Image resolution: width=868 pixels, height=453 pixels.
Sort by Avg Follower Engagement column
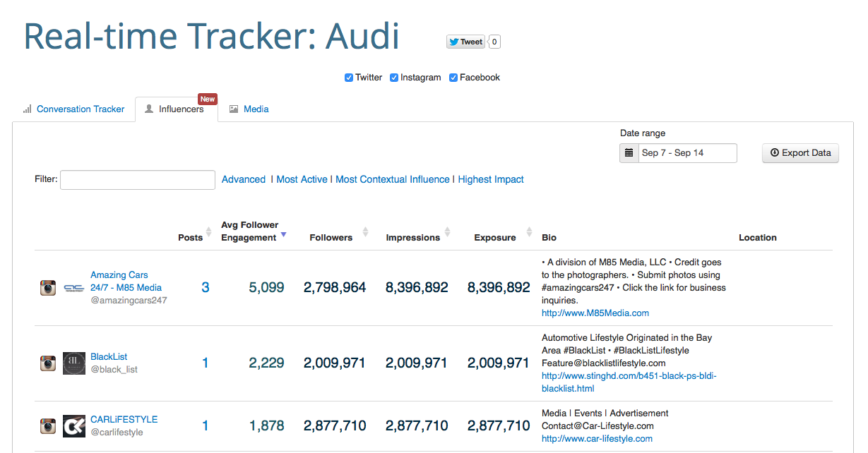254,231
